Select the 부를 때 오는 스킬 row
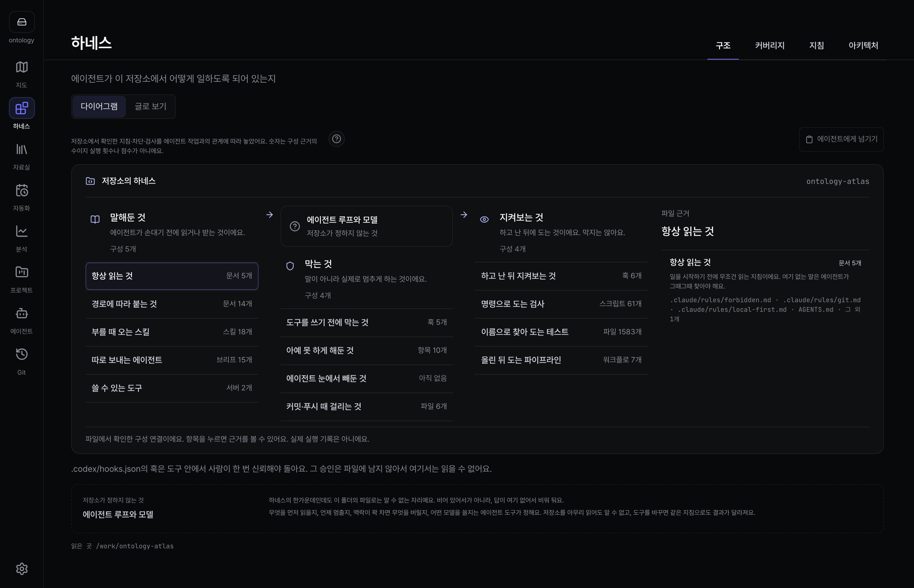Viewport: 914px width, 588px height. click(x=172, y=332)
